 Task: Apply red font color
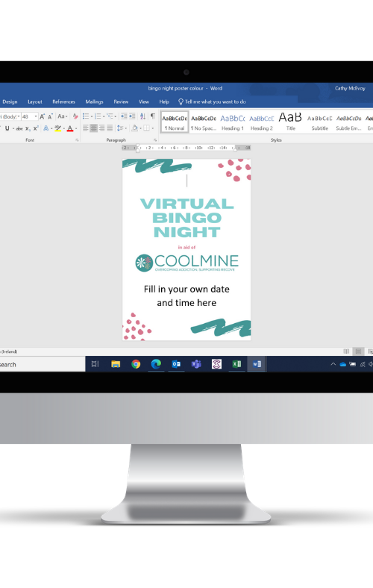tap(69, 128)
